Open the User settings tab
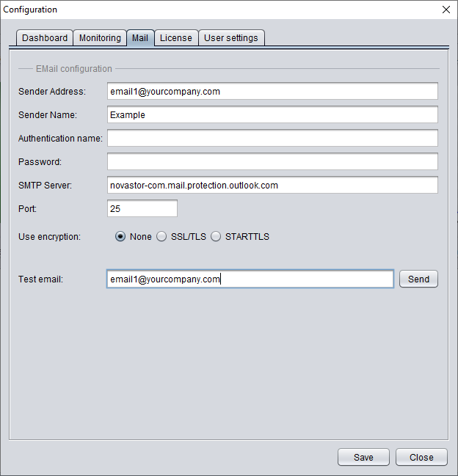Screen dimensions: 458x476 (231, 38)
